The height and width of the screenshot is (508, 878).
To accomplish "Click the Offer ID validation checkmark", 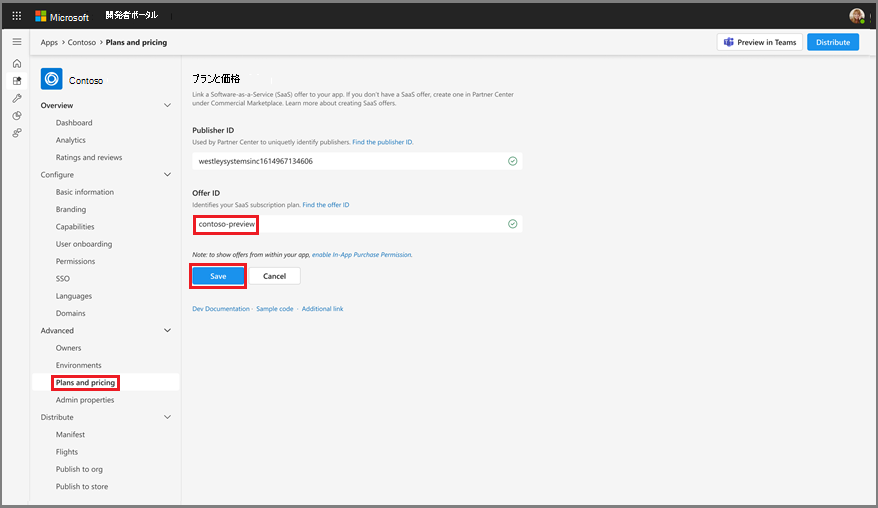I will coord(512,224).
